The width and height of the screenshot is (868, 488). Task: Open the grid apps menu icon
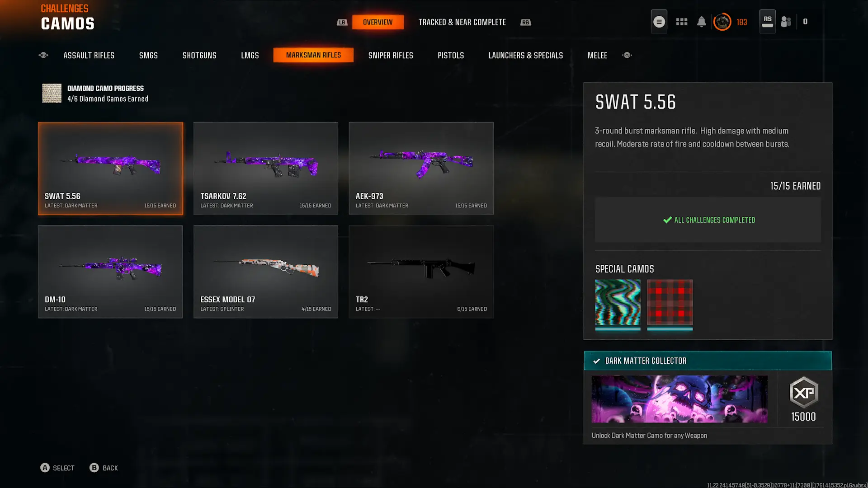(681, 22)
